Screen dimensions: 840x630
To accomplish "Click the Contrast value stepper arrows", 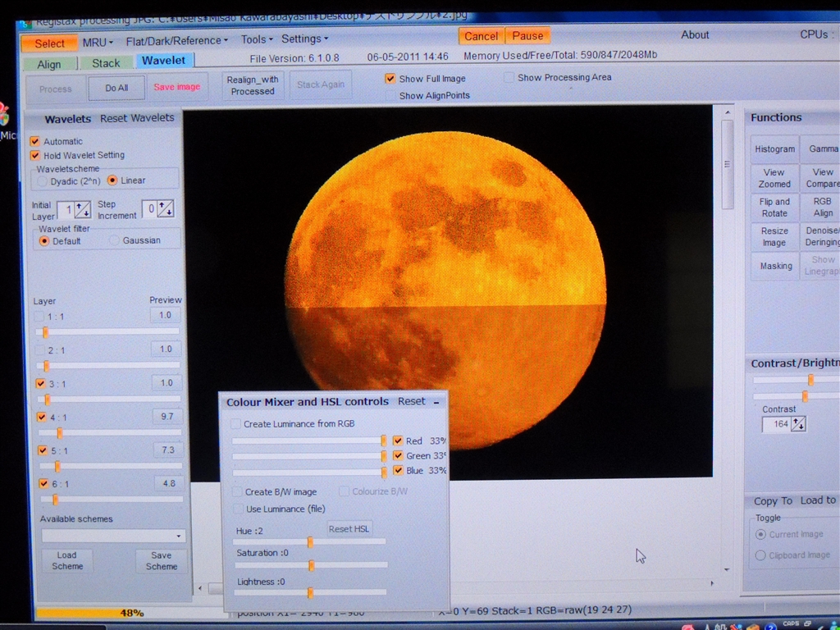I will pos(797,424).
